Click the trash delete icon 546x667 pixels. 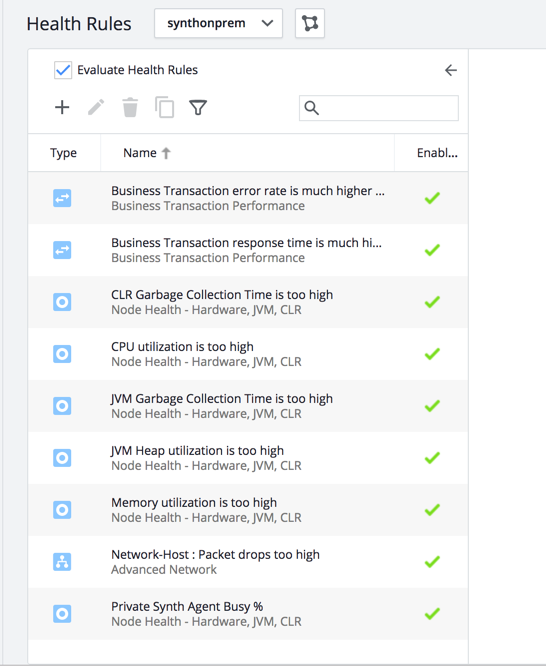tap(130, 107)
